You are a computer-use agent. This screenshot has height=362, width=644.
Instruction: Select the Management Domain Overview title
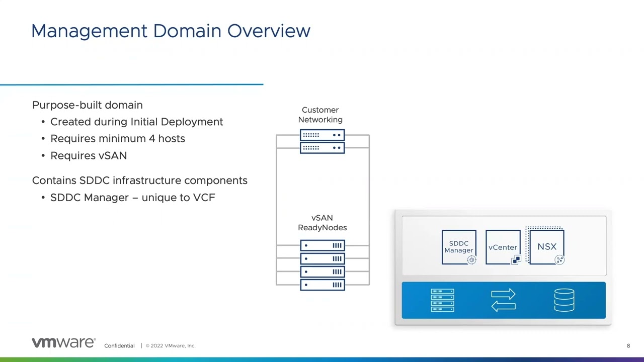pos(171,31)
